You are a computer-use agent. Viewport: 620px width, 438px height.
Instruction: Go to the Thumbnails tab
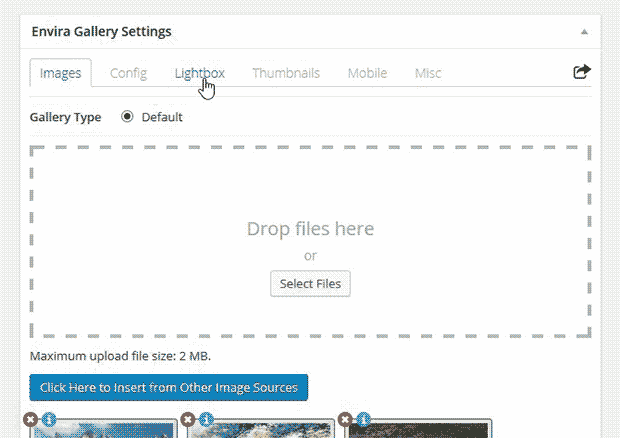click(x=286, y=73)
